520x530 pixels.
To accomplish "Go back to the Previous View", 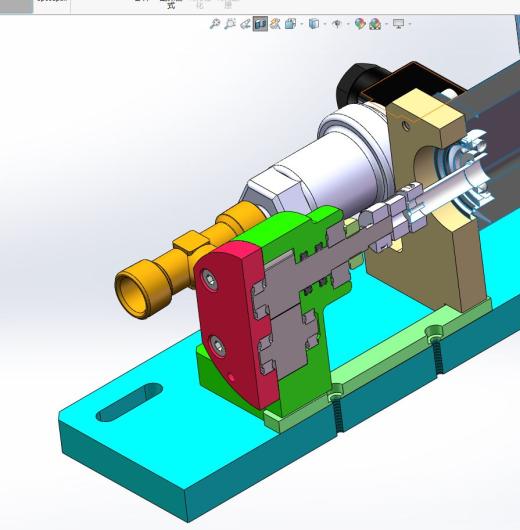I will 245,24.
